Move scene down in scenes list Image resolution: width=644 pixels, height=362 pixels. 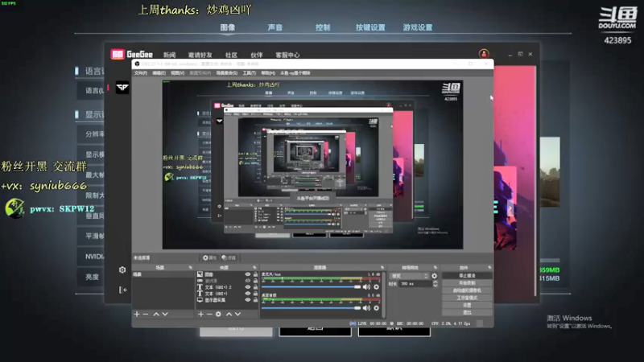pyautogui.click(x=165, y=314)
